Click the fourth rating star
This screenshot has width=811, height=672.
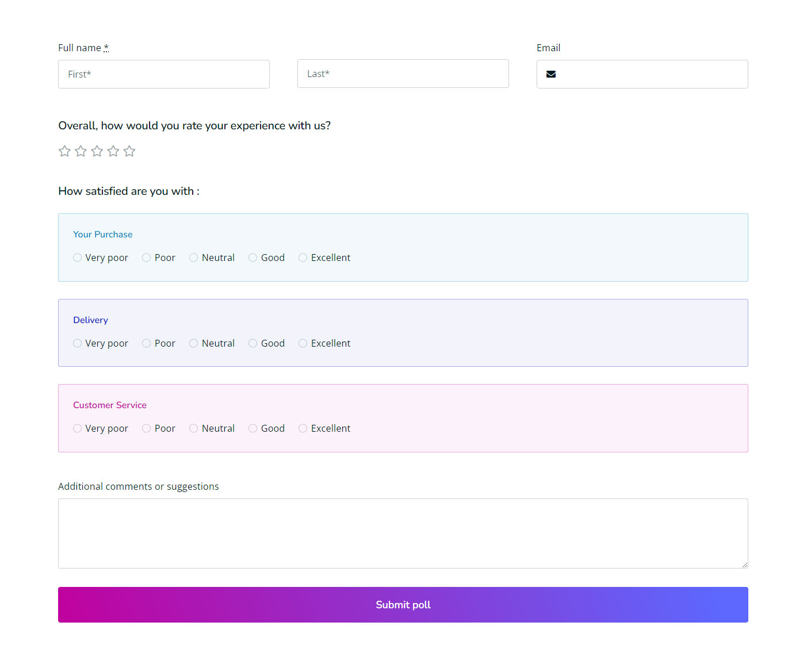pos(113,151)
